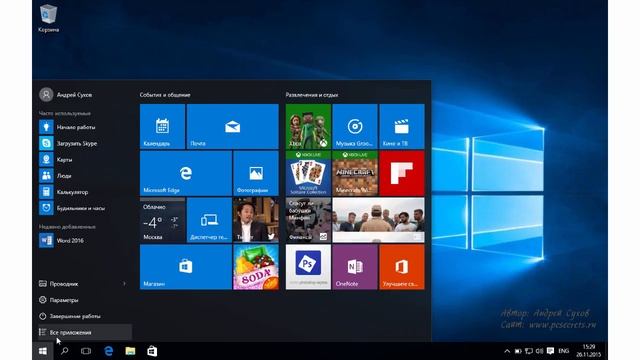Open the Calendar tile
The width and height of the screenshot is (640, 360).
(x=162, y=126)
